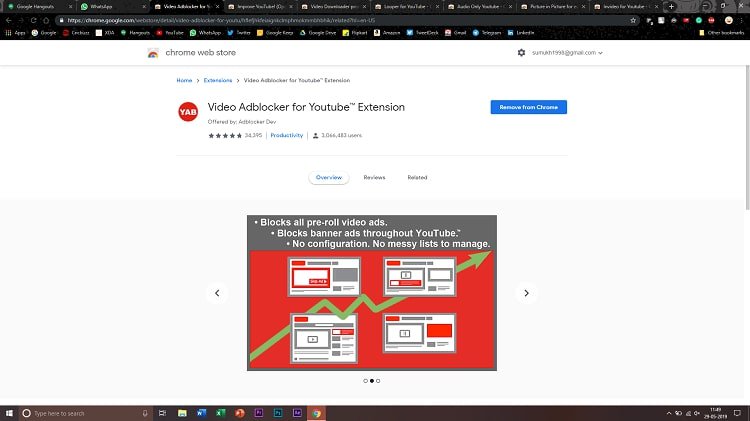Open a new browser tab
This screenshot has height=421, width=750.
coord(671,7)
